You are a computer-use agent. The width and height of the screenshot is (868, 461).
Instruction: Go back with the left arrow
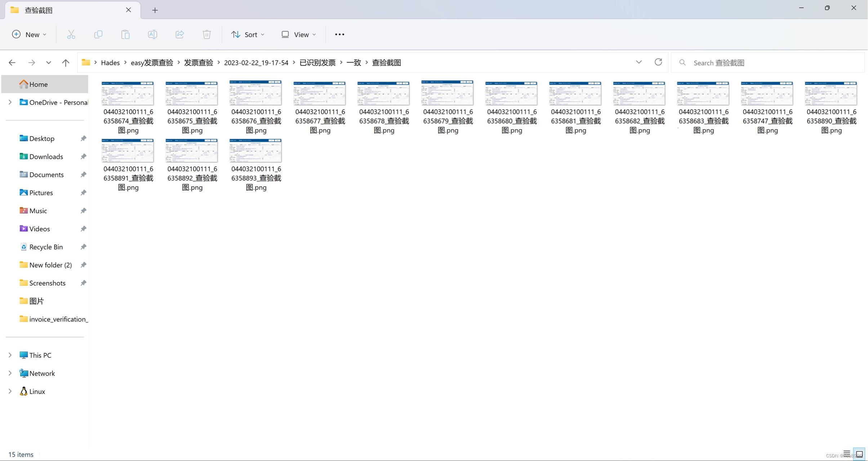coord(12,63)
